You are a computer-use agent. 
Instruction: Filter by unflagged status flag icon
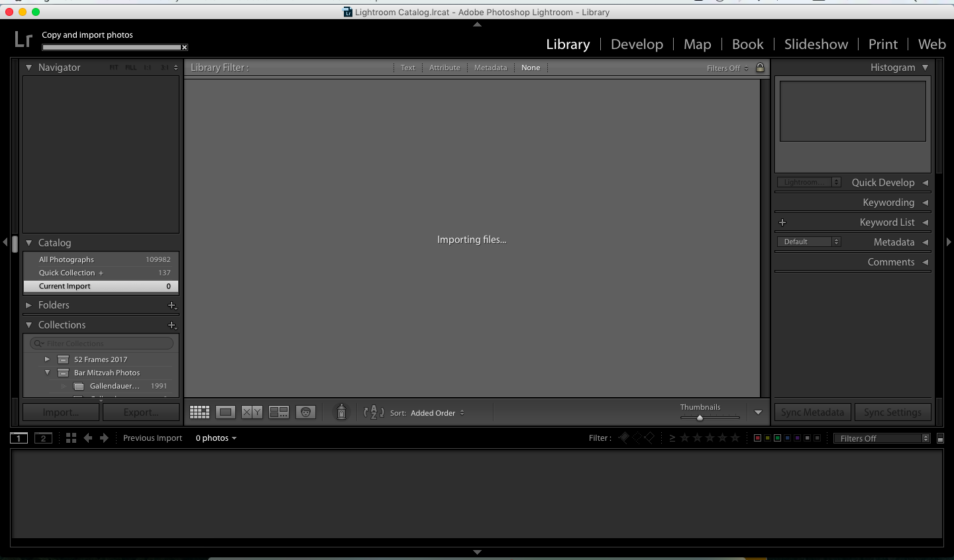[637, 438]
